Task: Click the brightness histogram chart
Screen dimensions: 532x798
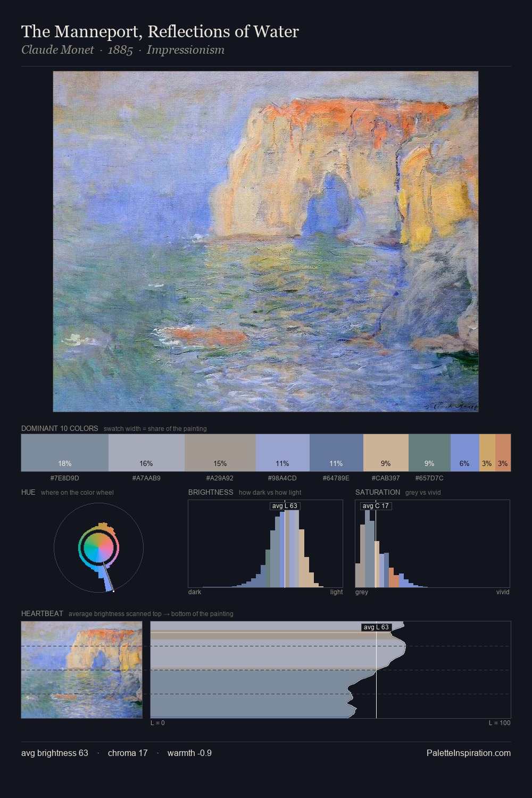Action: [265, 544]
